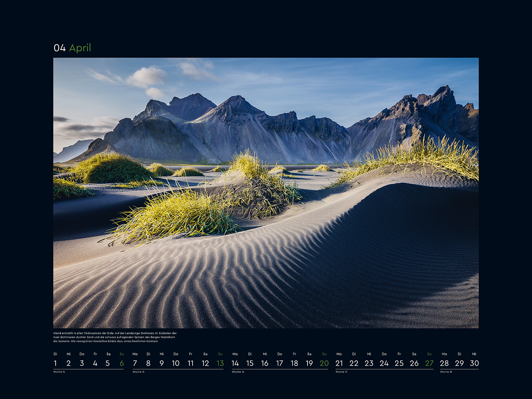Click the German photo caption text
The width and height of the screenshot is (532, 399).
point(115,337)
